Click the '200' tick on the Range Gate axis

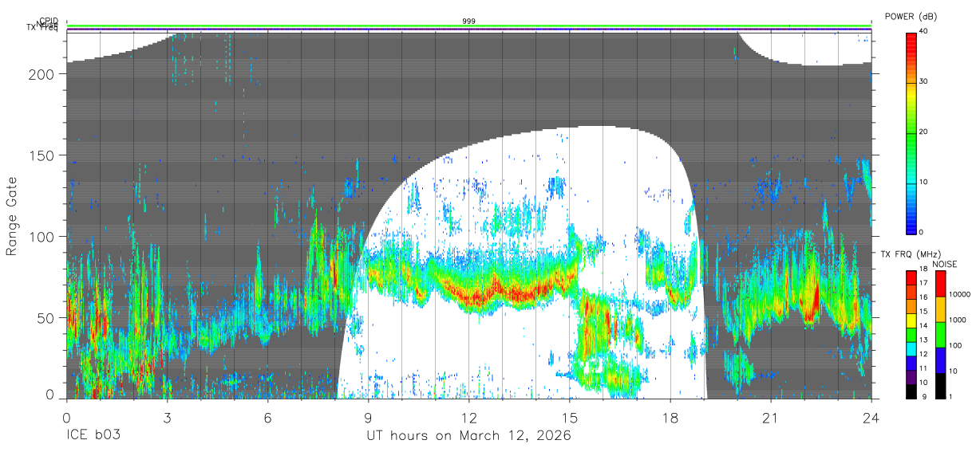(42, 74)
